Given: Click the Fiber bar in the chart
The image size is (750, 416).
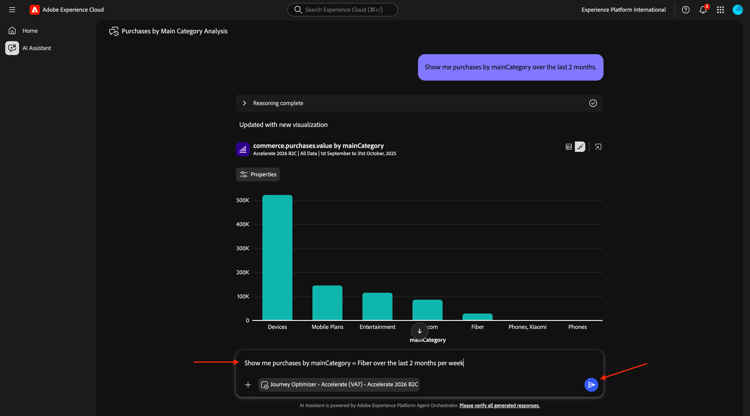Looking at the screenshot, I should (477, 317).
